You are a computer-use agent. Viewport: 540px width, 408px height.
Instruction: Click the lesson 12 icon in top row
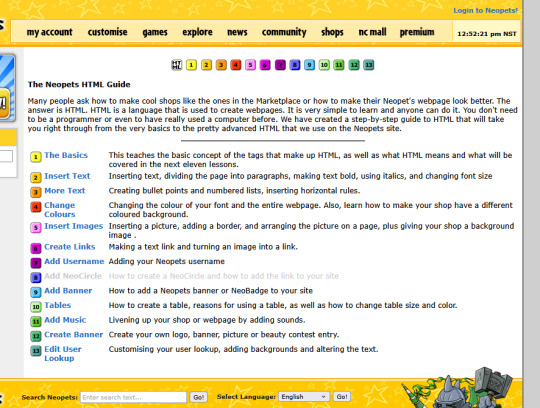[354, 65]
